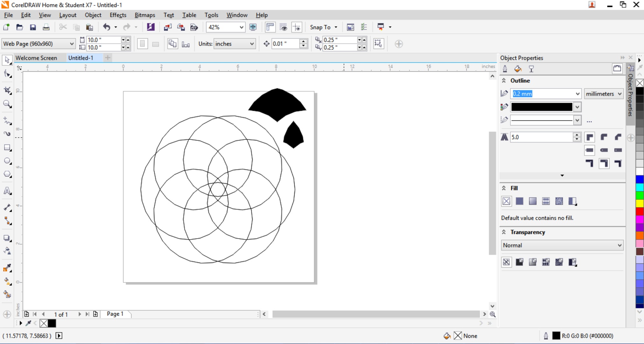Select the Pick tool
644x344 pixels.
[x=7, y=60]
